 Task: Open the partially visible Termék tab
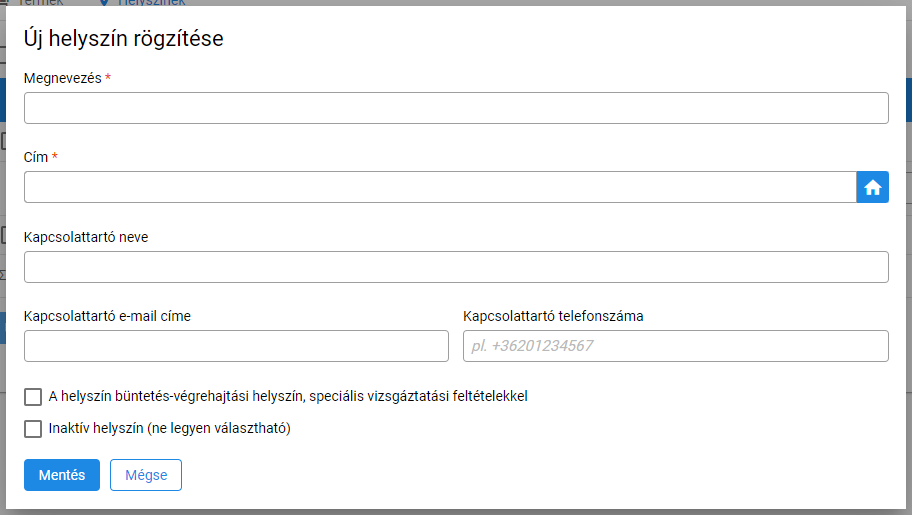38,3
